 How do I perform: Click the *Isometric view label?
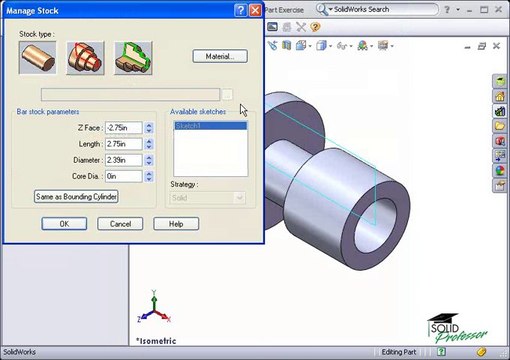point(156,341)
